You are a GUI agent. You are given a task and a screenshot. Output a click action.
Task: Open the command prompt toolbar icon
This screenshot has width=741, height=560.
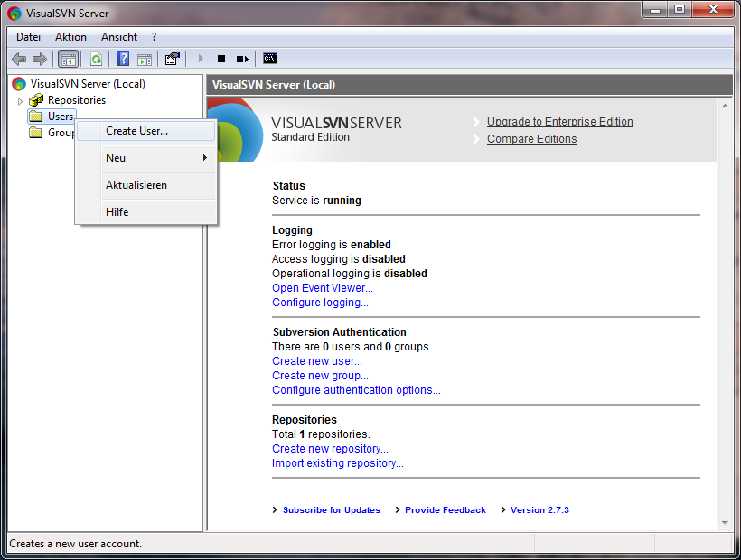270,59
